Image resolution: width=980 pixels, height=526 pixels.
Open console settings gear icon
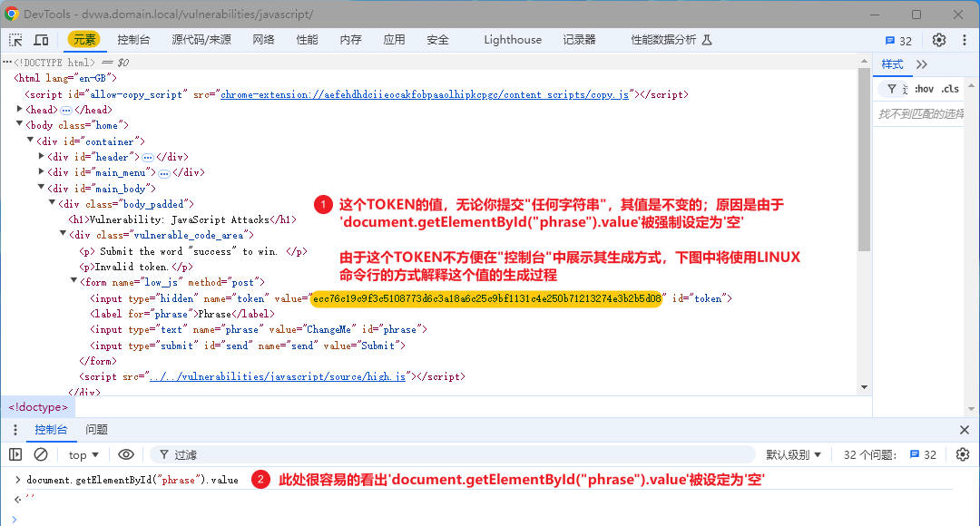(x=963, y=454)
